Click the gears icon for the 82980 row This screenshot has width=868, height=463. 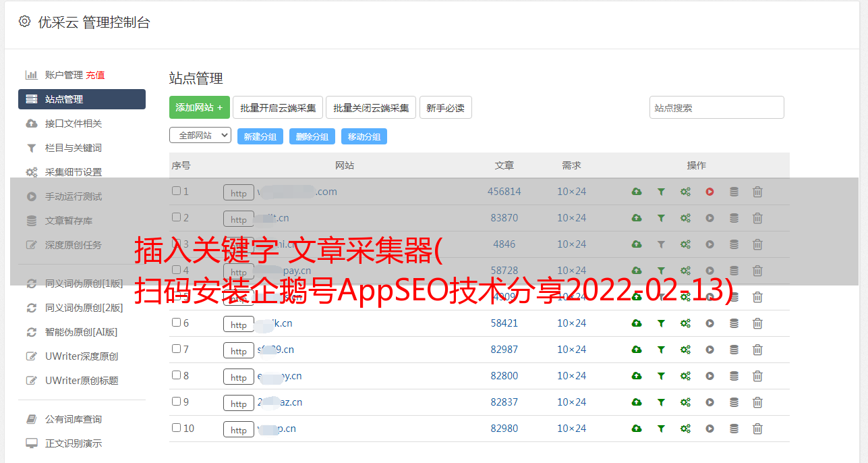pyautogui.click(x=685, y=429)
